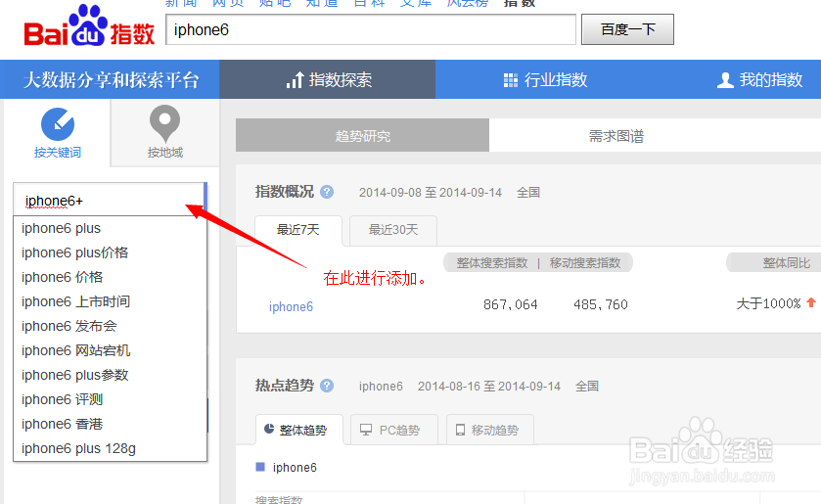This screenshot has height=504, width=821.
Task: Click the value 867,064
Action: (x=511, y=304)
